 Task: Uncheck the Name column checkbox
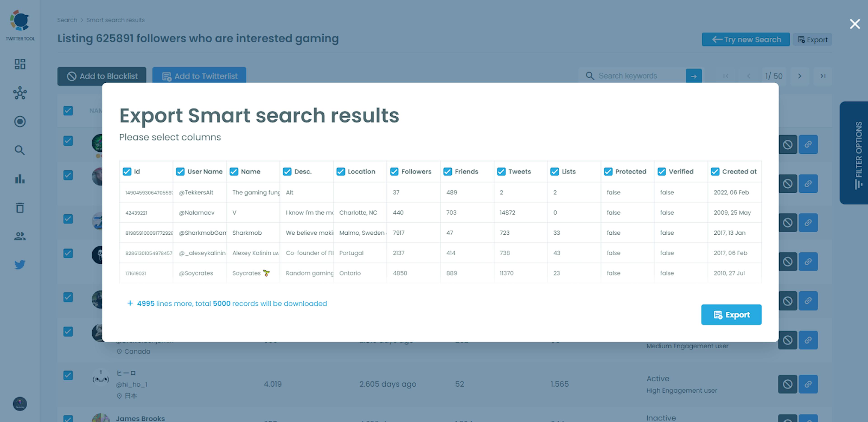pyautogui.click(x=234, y=172)
